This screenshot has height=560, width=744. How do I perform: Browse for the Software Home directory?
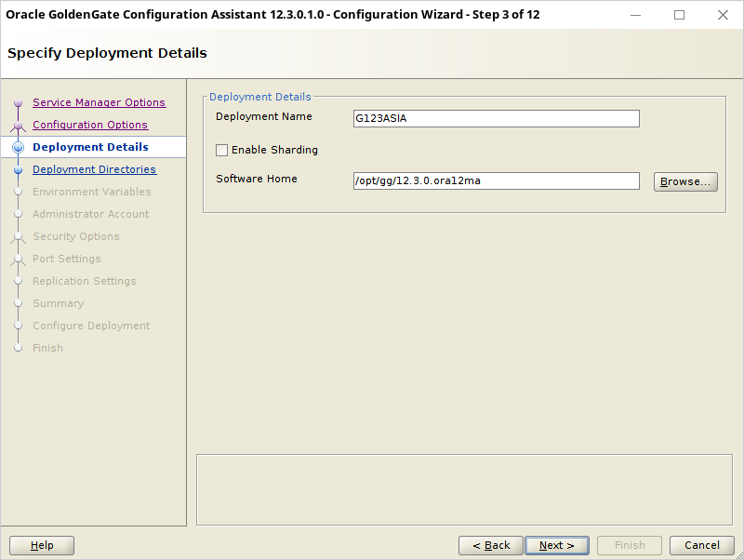coord(685,181)
